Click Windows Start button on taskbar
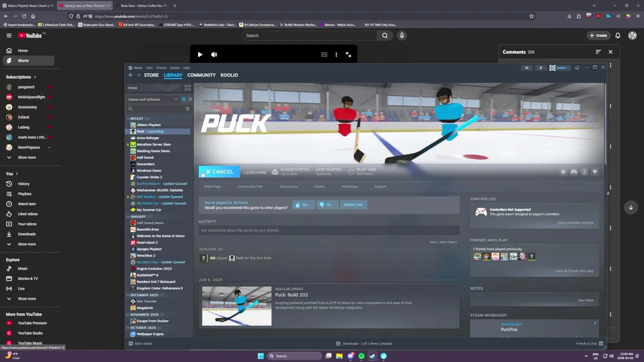Image resolution: width=644 pixels, height=362 pixels. (x=261, y=356)
